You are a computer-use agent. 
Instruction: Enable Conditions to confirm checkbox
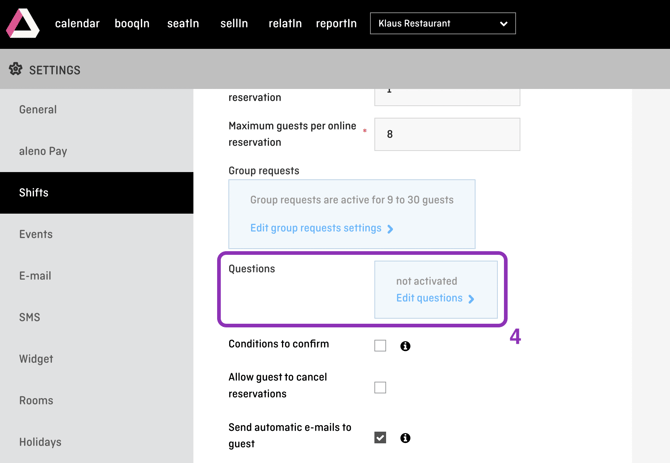[x=380, y=346]
